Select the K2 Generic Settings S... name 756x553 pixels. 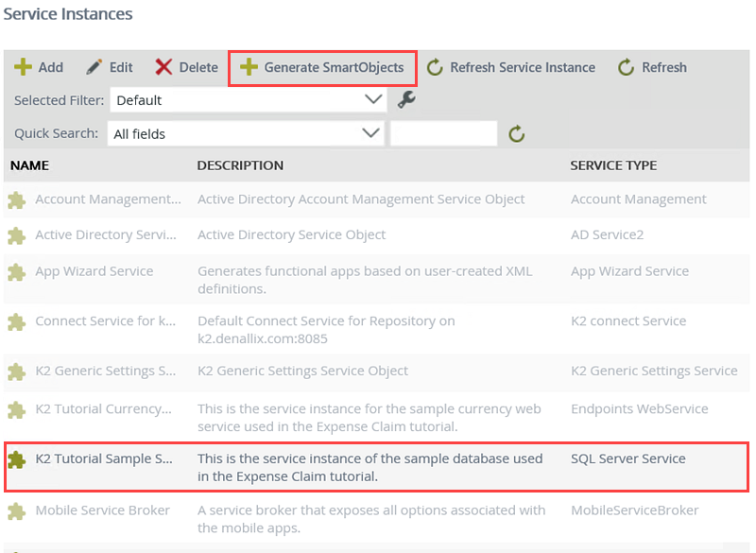(x=106, y=371)
